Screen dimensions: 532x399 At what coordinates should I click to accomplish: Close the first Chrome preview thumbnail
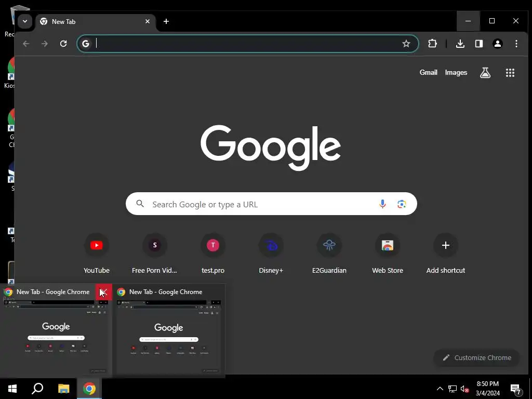coord(103,292)
